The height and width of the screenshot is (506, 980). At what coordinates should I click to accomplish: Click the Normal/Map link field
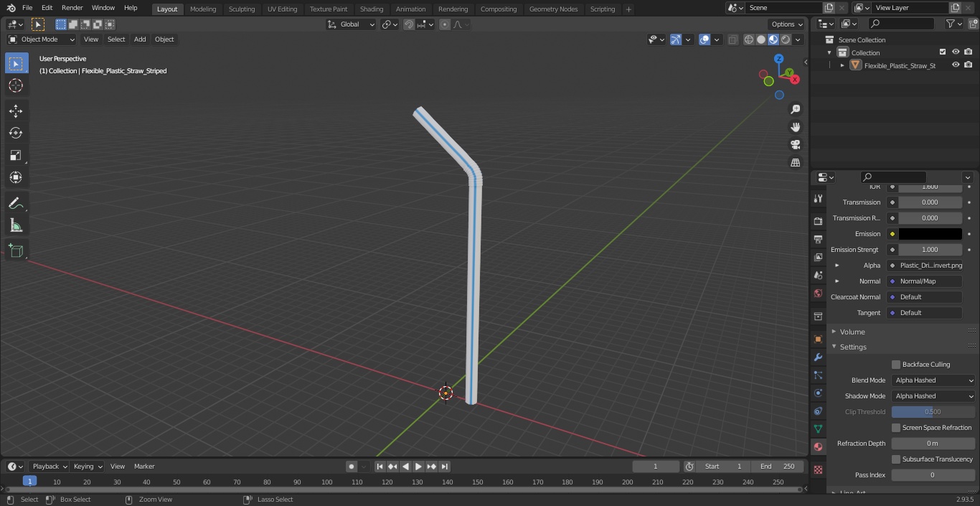(x=924, y=281)
